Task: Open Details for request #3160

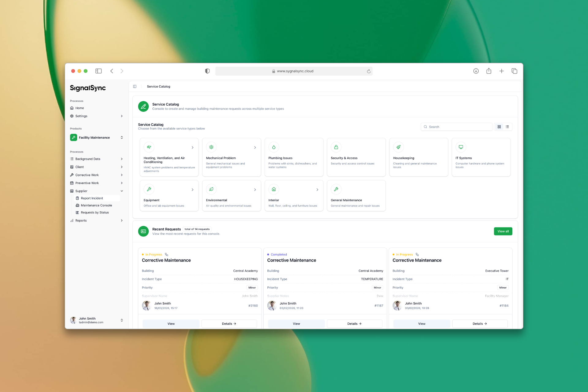Action: 229,324
